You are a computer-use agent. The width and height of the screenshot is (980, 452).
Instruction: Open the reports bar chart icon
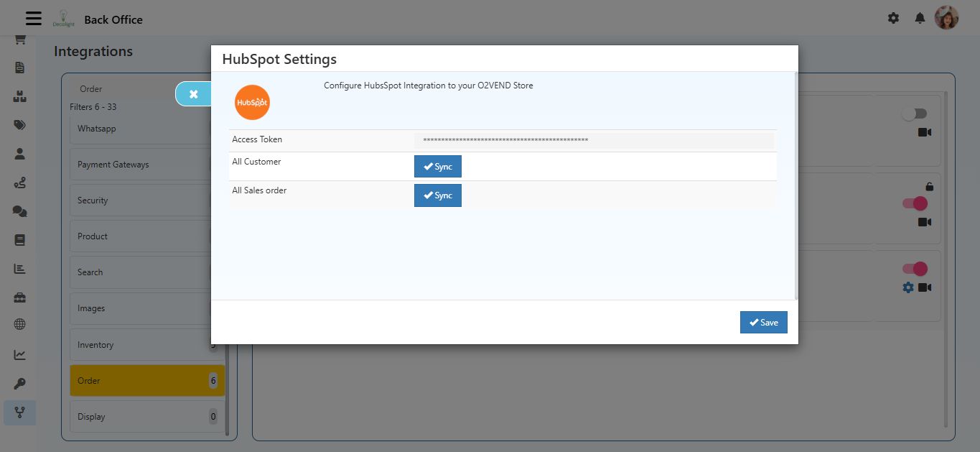(19, 268)
